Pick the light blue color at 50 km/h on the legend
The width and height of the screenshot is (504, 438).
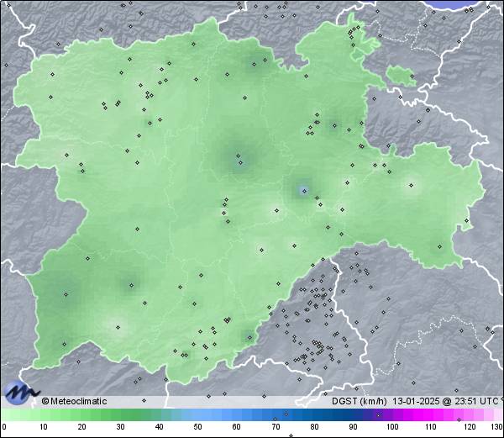click(197, 414)
